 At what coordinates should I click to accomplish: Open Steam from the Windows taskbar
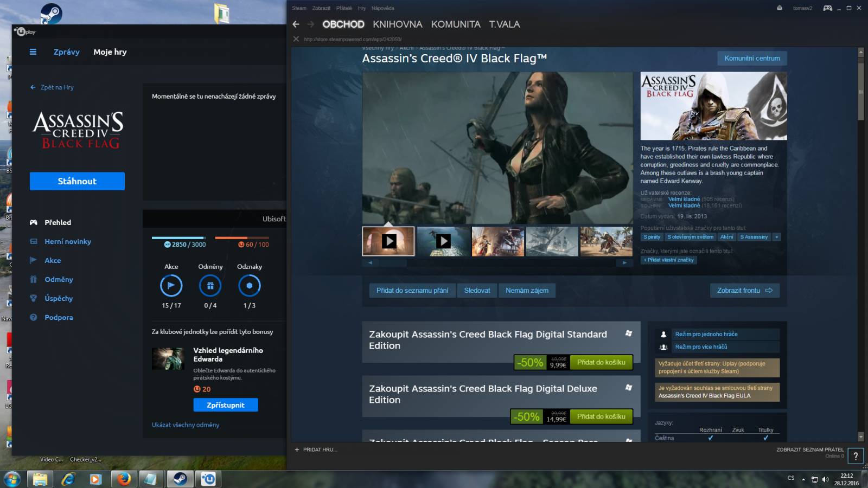point(180,479)
